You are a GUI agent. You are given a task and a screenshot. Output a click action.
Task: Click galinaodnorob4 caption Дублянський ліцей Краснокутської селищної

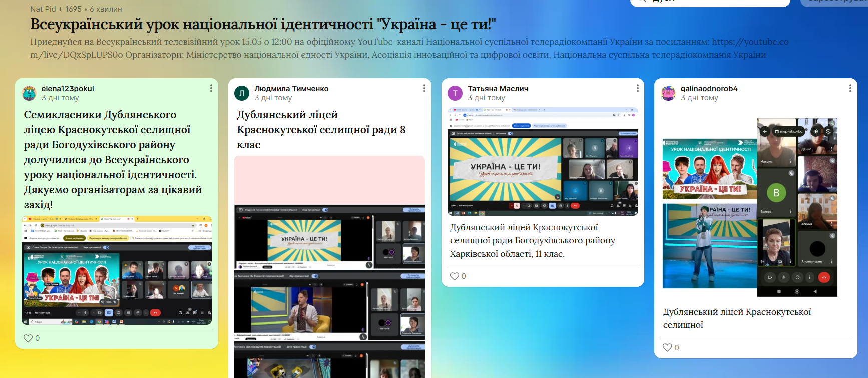737,318
